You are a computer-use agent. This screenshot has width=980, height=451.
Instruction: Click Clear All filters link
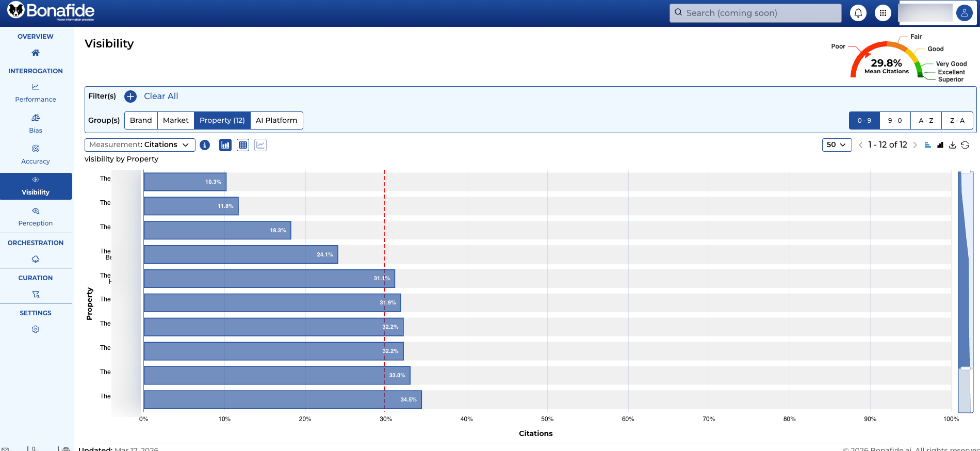point(161,96)
